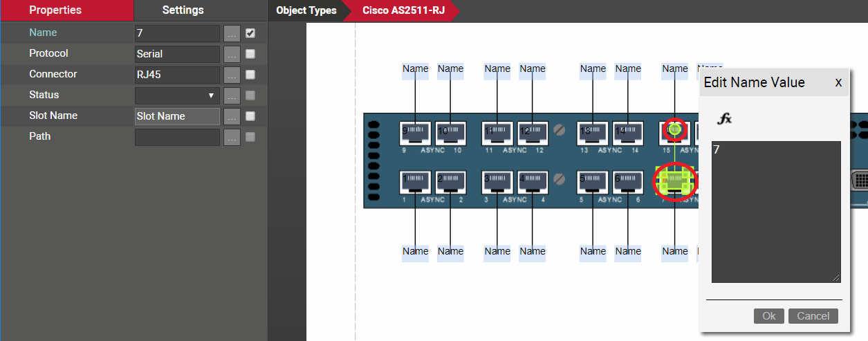Viewport: 868px width, 341px height.
Task: Tick the Slot Name checkbox
Action: tap(250, 116)
